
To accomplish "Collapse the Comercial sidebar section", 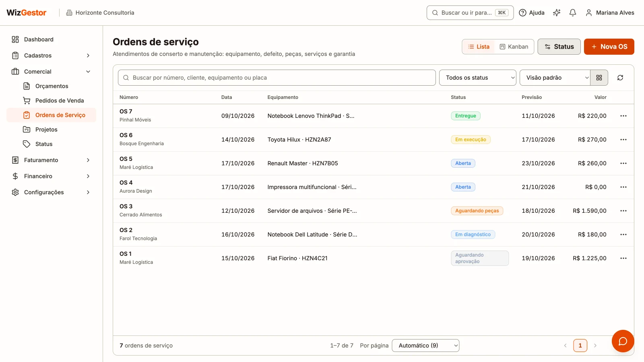I will [52, 72].
